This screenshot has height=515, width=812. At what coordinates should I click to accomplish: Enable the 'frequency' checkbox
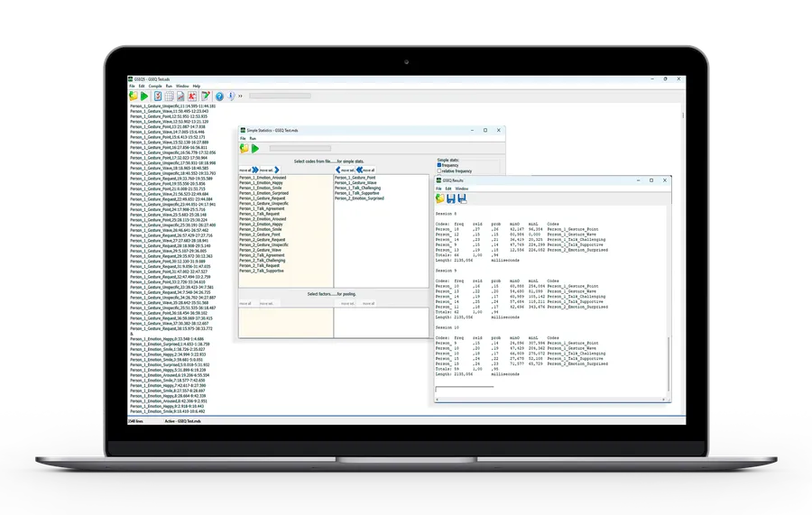coord(439,166)
